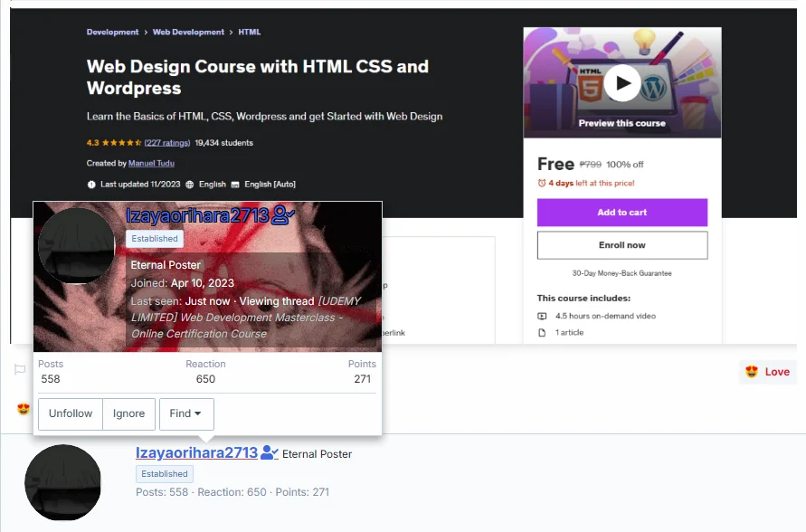Open the Web Development breadcrumb link

tap(188, 32)
